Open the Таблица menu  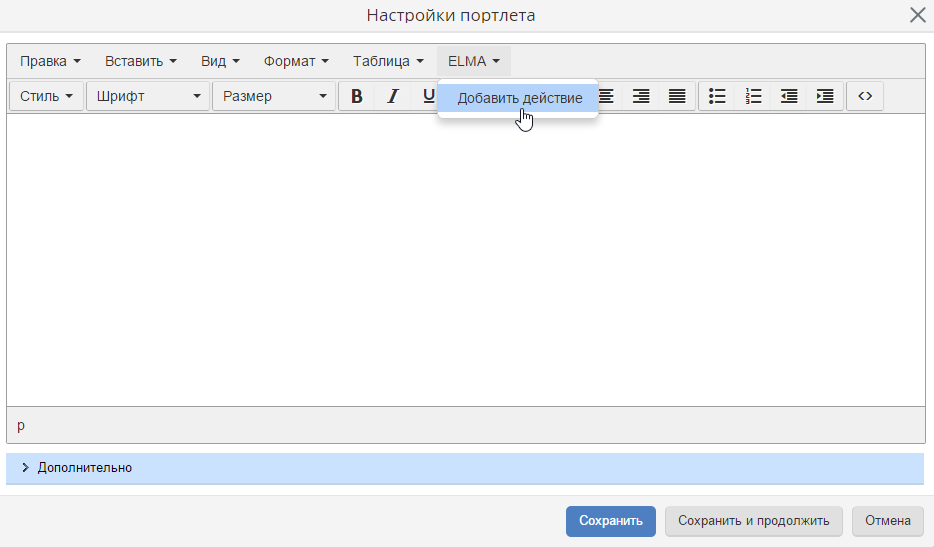388,61
